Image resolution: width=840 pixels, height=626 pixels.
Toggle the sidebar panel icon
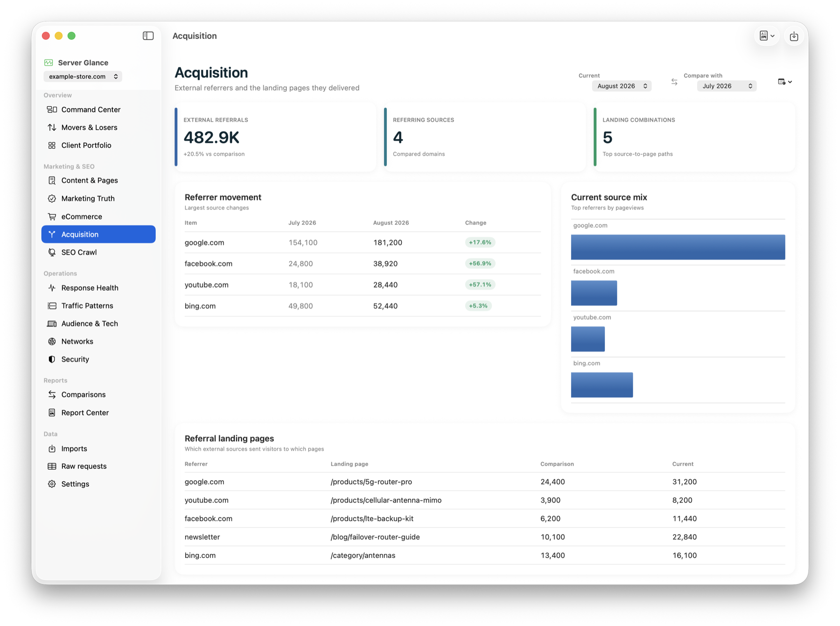[148, 36]
